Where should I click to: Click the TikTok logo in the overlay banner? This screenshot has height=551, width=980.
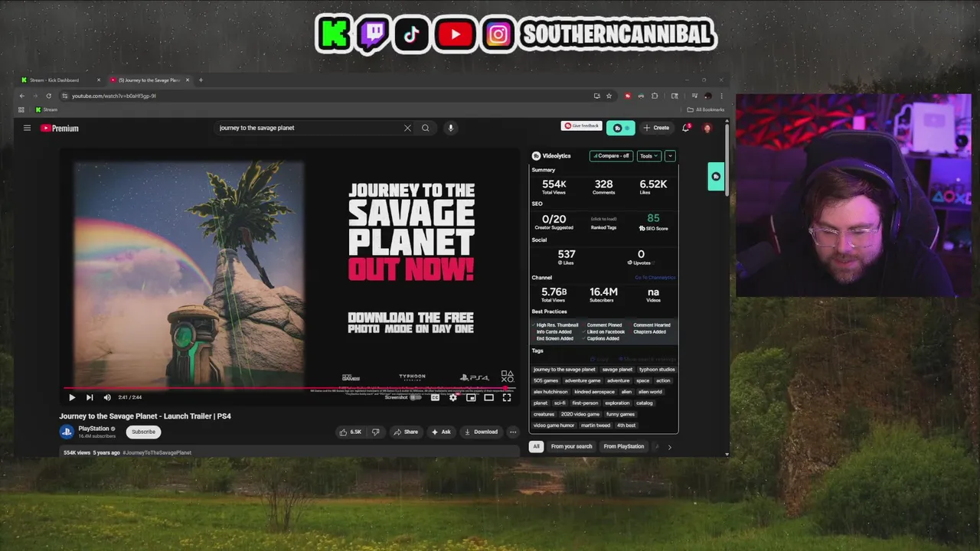tap(412, 34)
